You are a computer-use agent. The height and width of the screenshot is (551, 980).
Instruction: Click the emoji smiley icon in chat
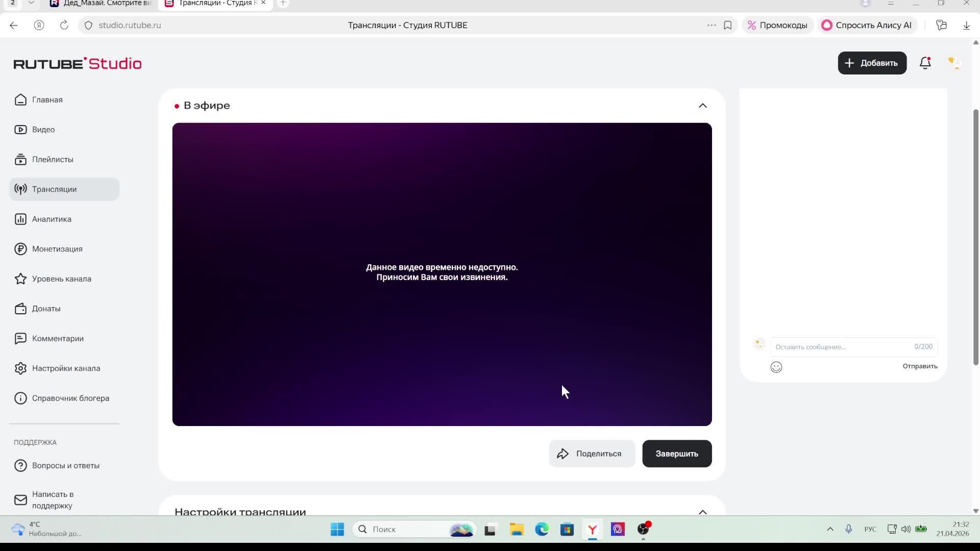click(776, 367)
